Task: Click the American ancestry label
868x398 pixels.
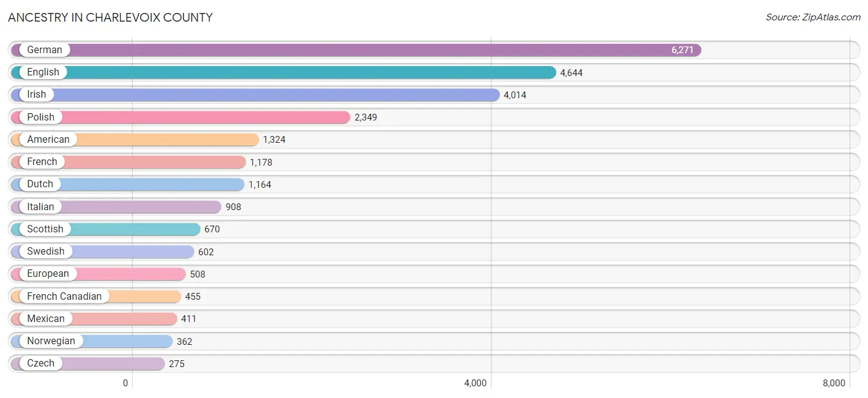Action: point(48,140)
